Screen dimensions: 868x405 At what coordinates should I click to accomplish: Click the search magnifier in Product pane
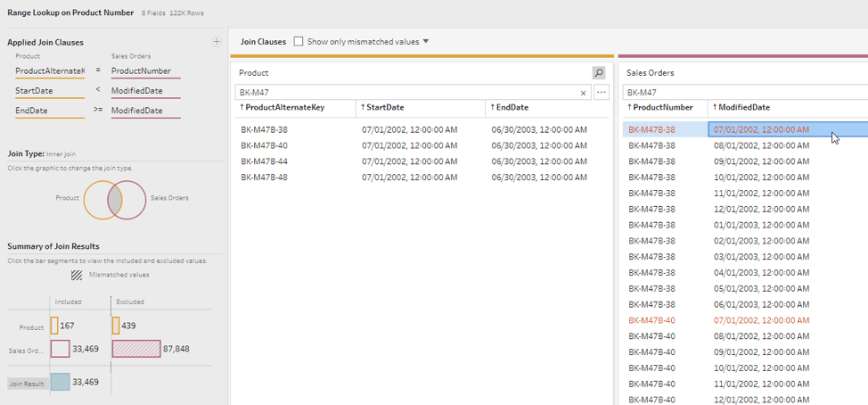(599, 73)
